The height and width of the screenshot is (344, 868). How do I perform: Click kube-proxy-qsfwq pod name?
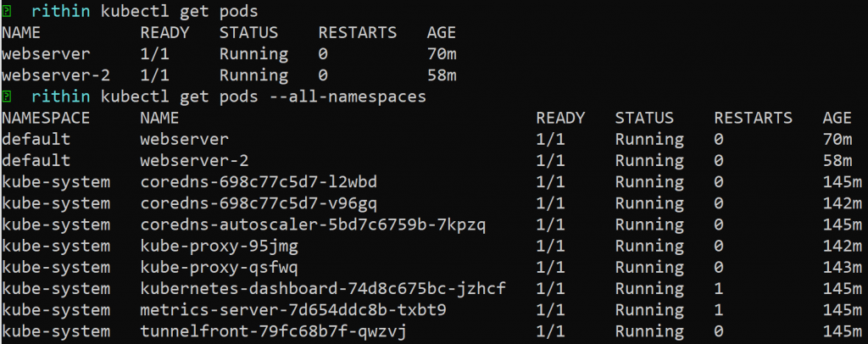click(219, 267)
